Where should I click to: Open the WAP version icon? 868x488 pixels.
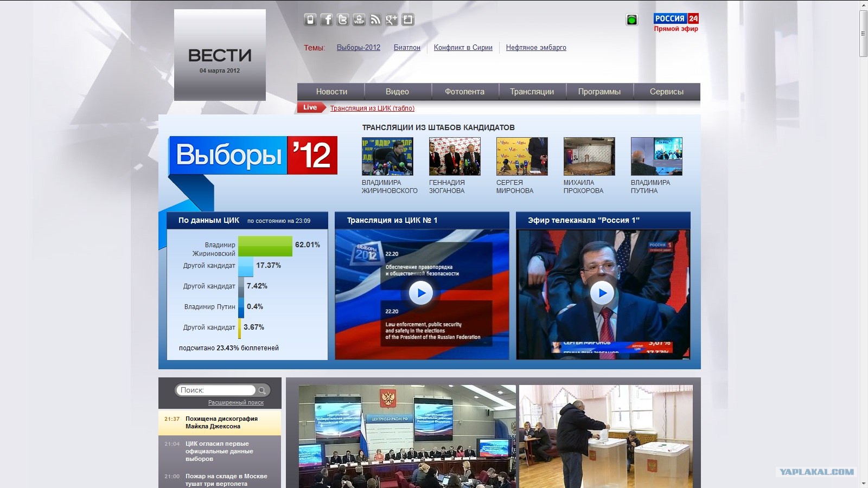pyautogui.click(x=359, y=20)
